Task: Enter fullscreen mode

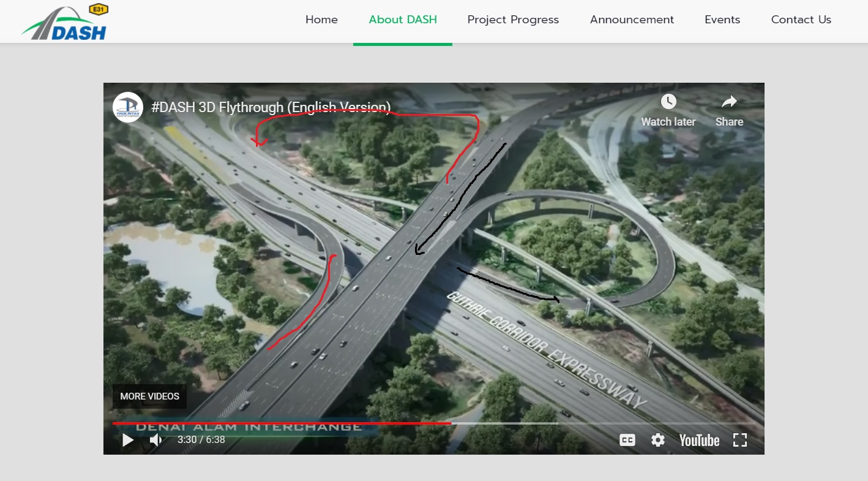Action: click(739, 440)
